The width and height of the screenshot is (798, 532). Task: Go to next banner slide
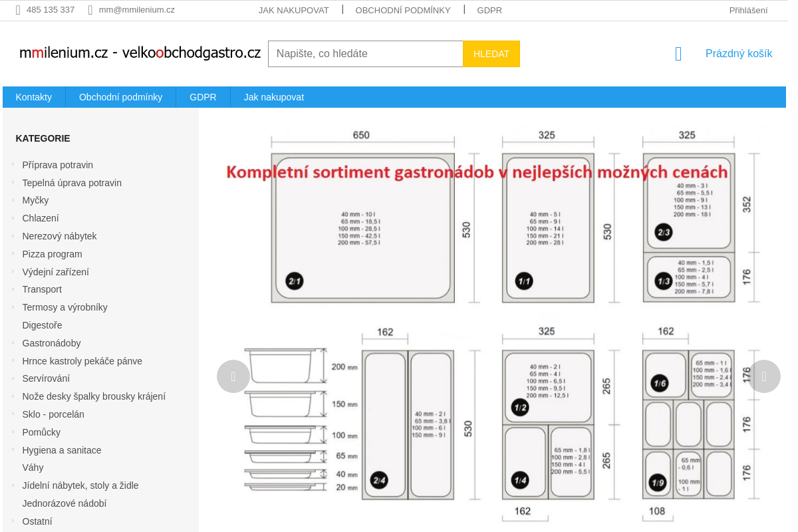click(x=764, y=376)
